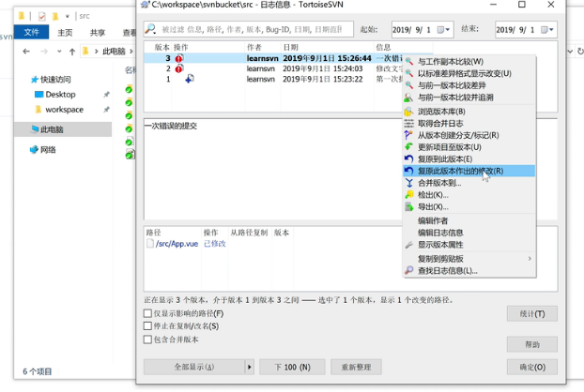Select 此电脑 in Explorer navigation pane
Screen dimensions: 584x392
(63, 129)
